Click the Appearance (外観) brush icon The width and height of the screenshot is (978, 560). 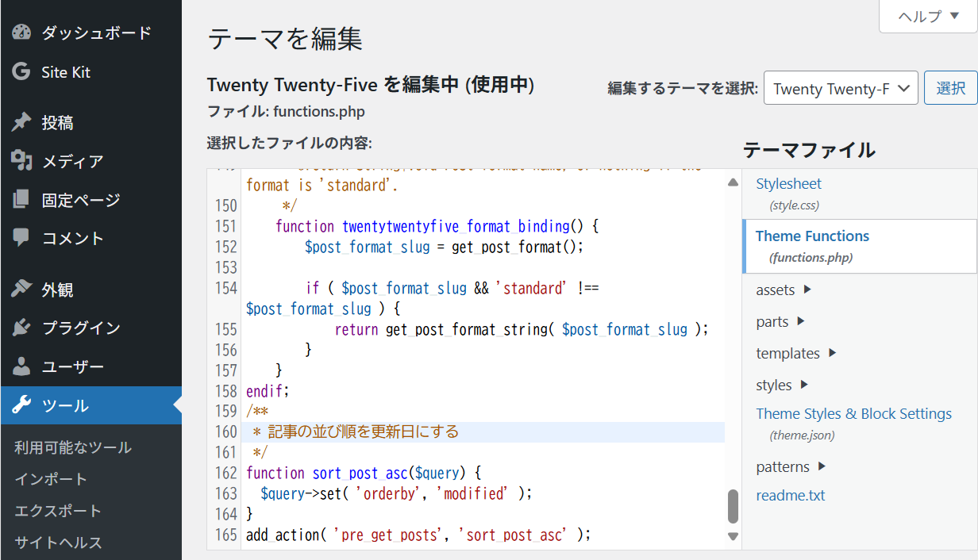click(x=21, y=290)
